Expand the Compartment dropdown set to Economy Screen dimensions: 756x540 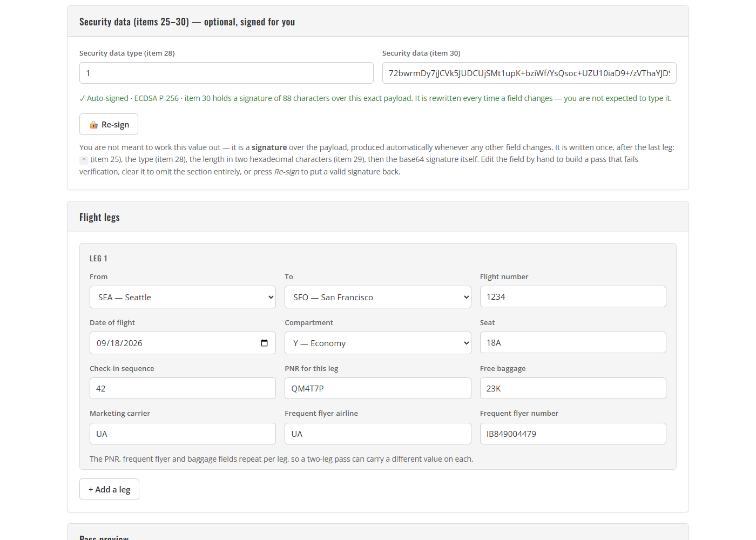(x=378, y=343)
